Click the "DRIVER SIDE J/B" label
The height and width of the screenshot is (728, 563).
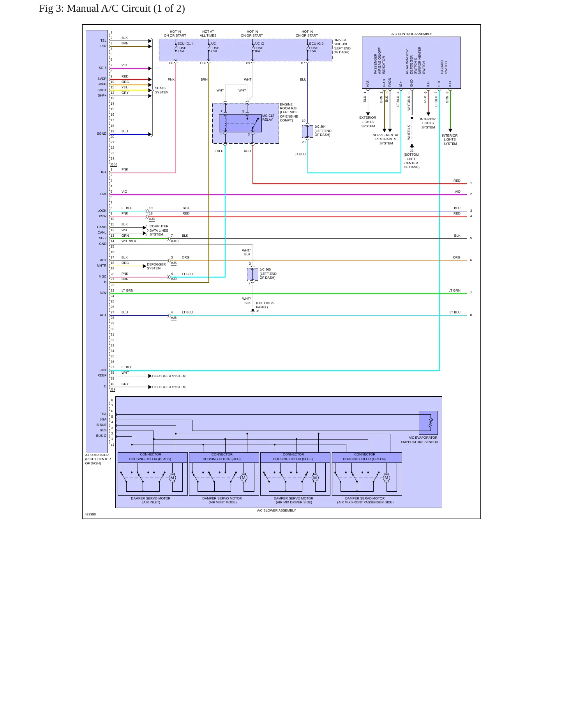[x=340, y=42]
